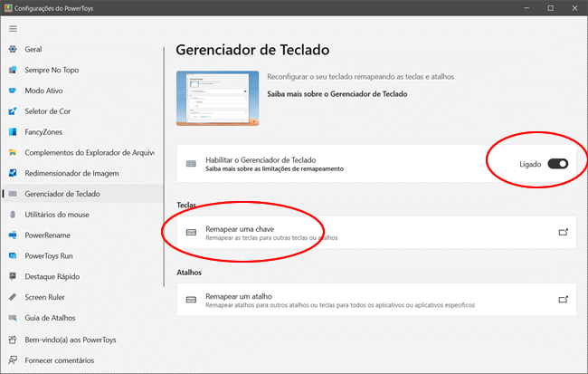The image size is (588, 374).
Task: Click Remapear uma chave card
Action: [362, 233]
